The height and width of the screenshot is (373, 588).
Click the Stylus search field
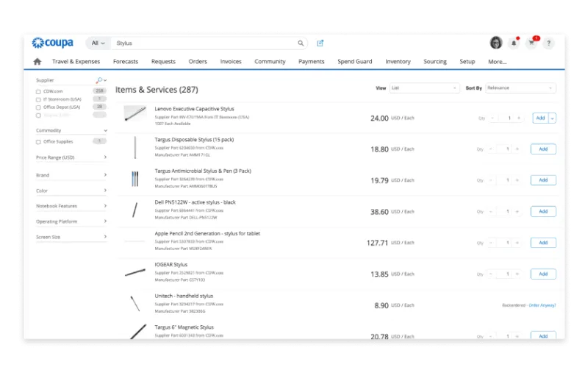(x=204, y=43)
